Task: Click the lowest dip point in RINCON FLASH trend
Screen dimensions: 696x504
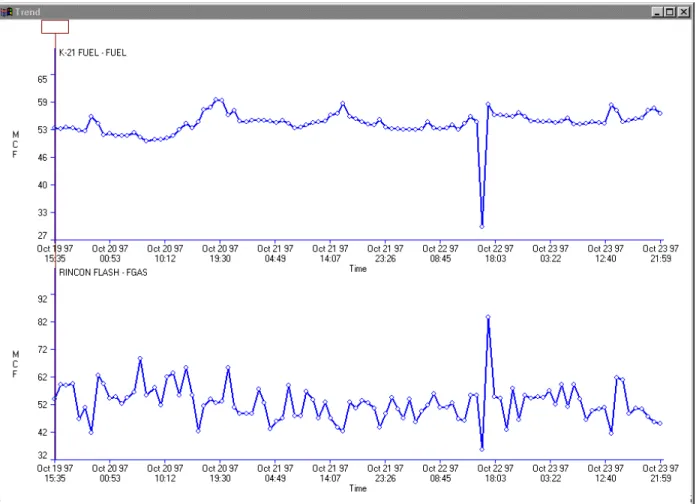Action: 482,449
